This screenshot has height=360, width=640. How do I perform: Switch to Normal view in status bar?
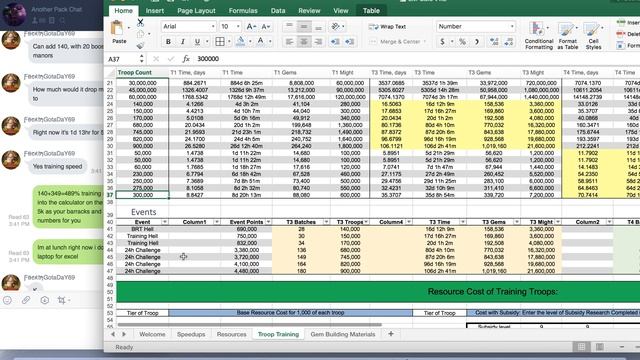pos(581,347)
